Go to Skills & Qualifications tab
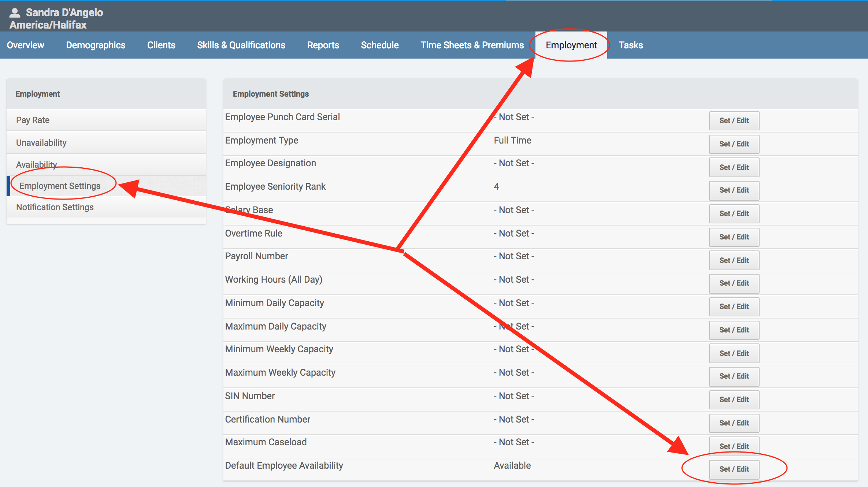 point(241,45)
